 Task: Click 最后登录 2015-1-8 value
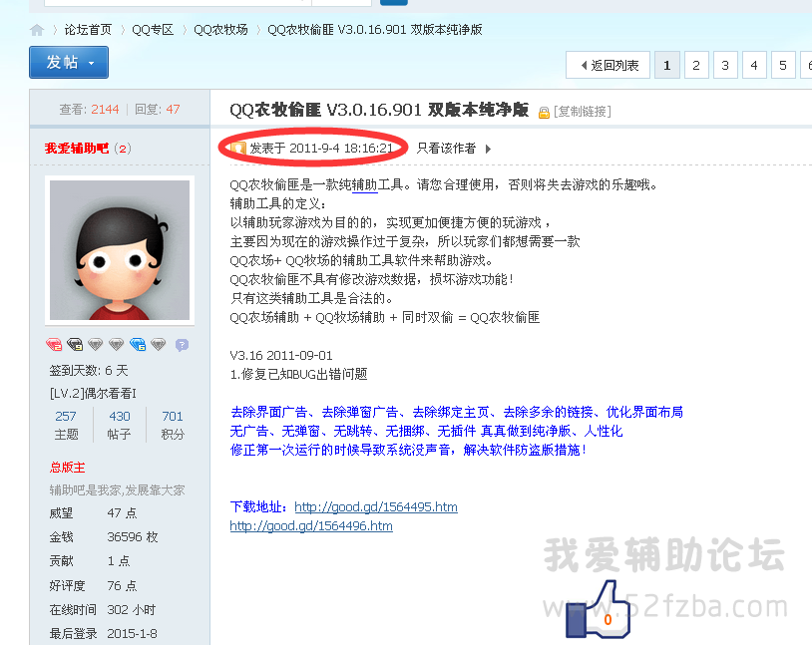pyautogui.click(x=132, y=634)
